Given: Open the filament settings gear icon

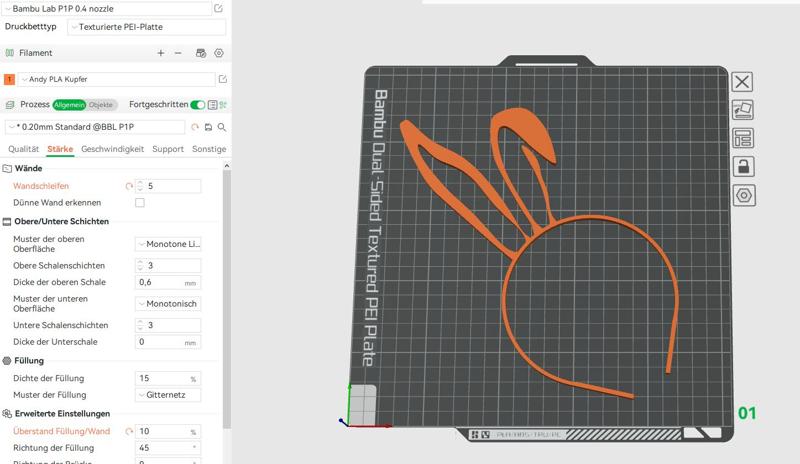Looking at the screenshot, I should tap(219, 53).
